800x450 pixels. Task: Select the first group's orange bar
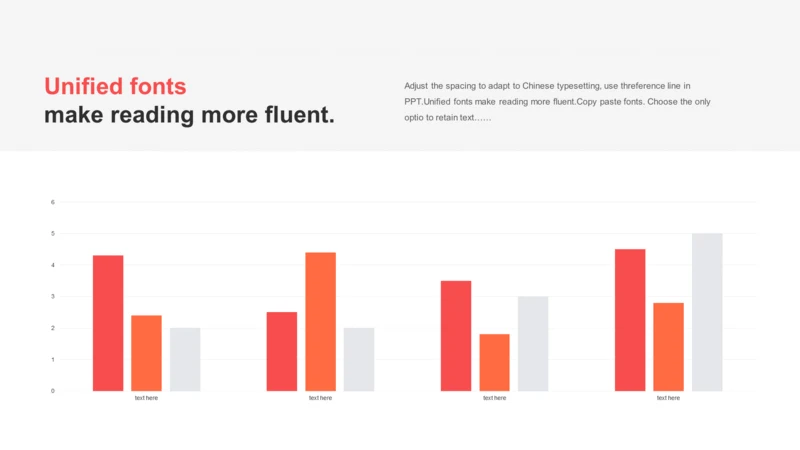point(146,353)
